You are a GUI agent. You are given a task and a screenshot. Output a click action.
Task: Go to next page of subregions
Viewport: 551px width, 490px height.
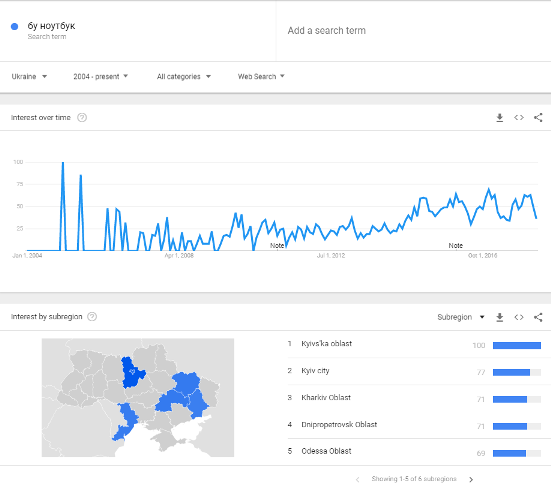(471, 479)
